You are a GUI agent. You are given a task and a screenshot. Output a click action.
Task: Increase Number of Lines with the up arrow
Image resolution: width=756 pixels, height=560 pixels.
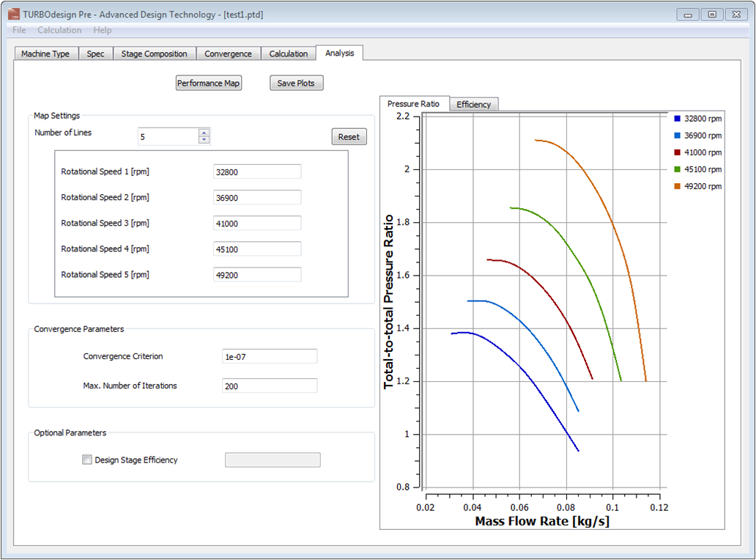tap(202, 132)
